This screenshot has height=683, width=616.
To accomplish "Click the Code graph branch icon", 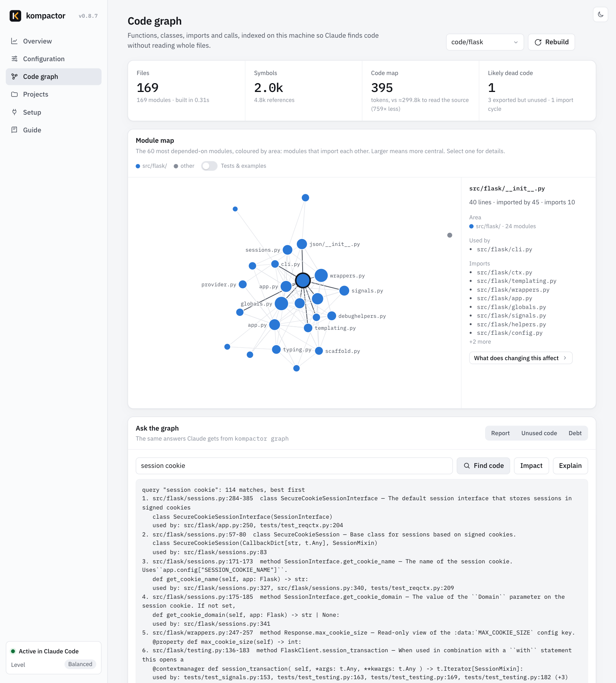I will (x=14, y=77).
